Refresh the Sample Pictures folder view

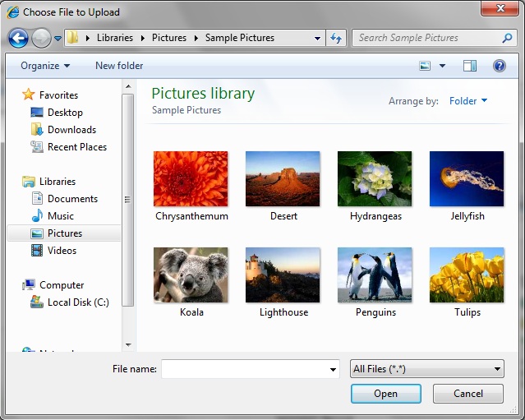coord(336,38)
